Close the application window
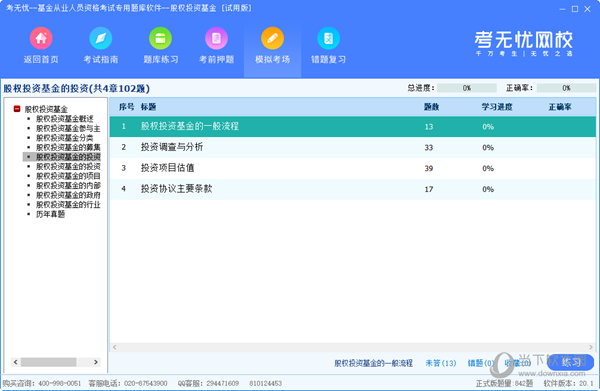 pyautogui.click(x=587, y=9)
